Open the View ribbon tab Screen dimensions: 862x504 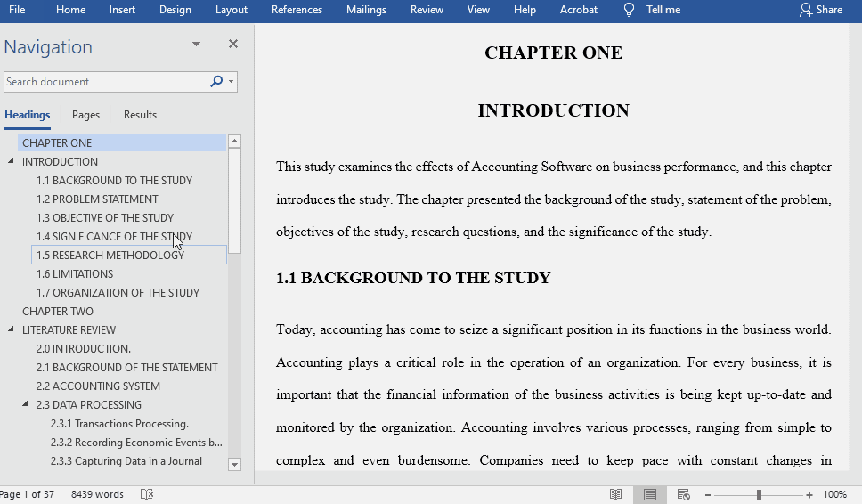pyautogui.click(x=478, y=10)
